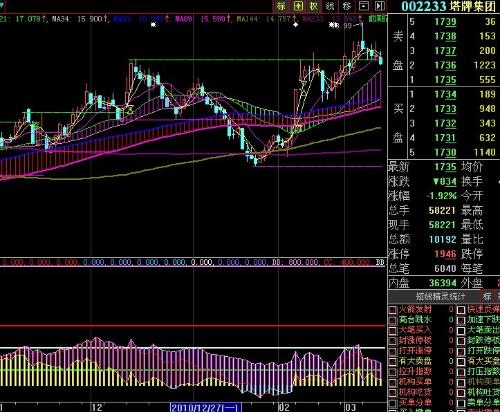
Task: Click the date label 2010/12/27 on time axis
Action: point(206,407)
